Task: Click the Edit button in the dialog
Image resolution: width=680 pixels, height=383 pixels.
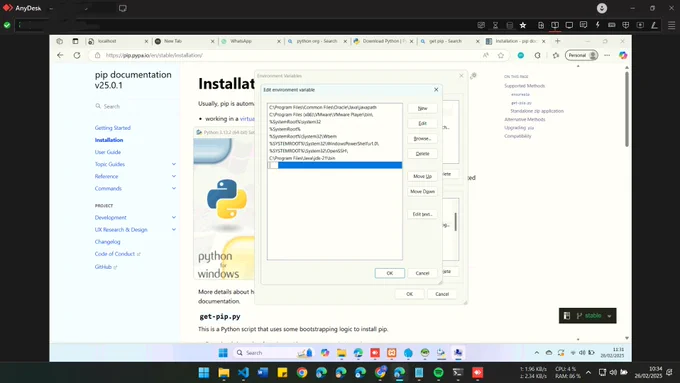Action: point(422,124)
